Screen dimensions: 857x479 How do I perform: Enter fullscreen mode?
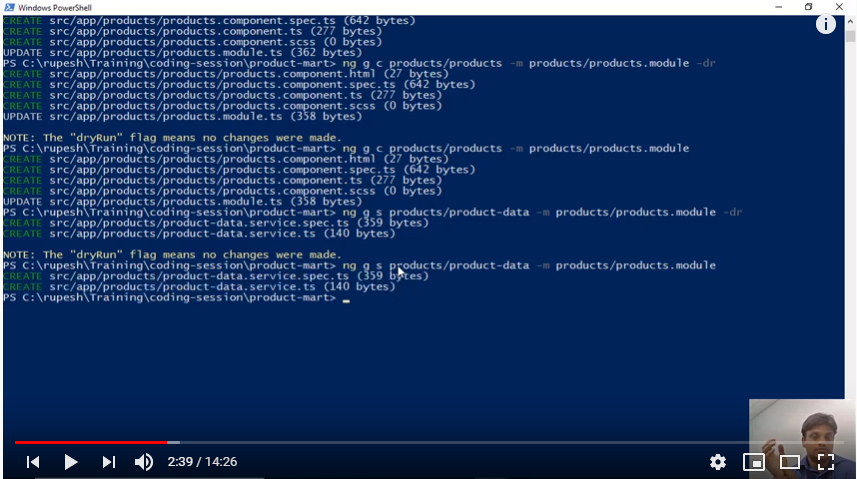[826, 462]
